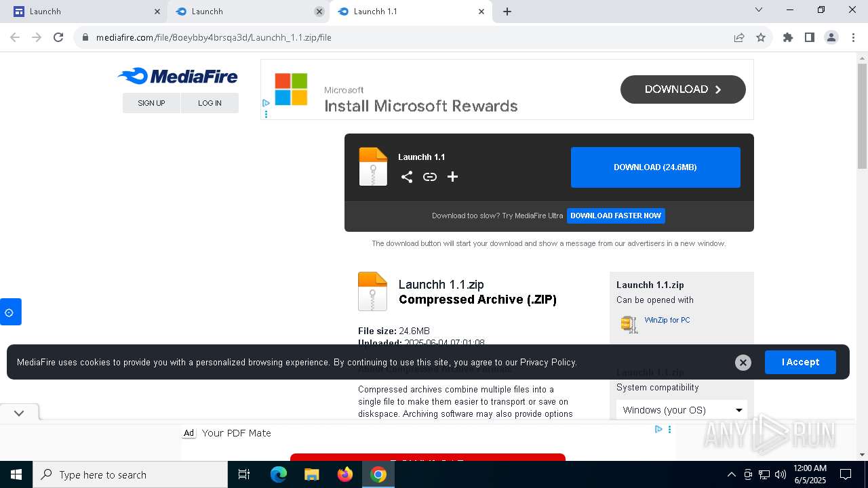Screen dimensions: 868x488
Task: Click the address bar URL
Action: pyautogui.click(x=214, y=38)
